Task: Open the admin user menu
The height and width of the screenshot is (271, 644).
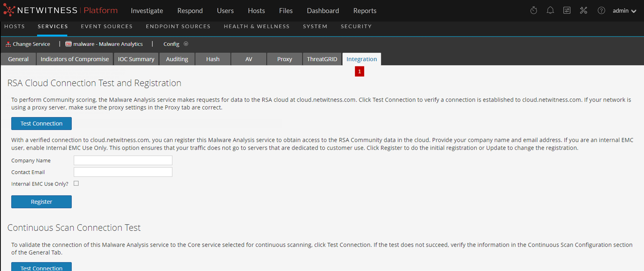Action: coord(624,11)
